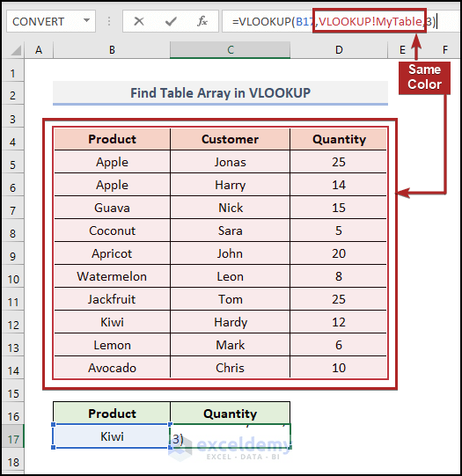
Task: Click the 'Product' header in row 16
Action: tap(112, 414)
